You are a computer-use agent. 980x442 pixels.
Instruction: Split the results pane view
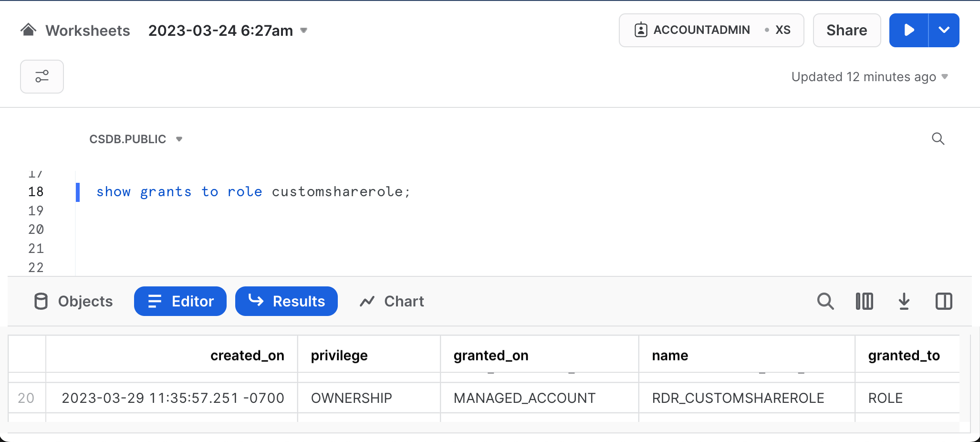pyautogui.click(x=943, y=301)
